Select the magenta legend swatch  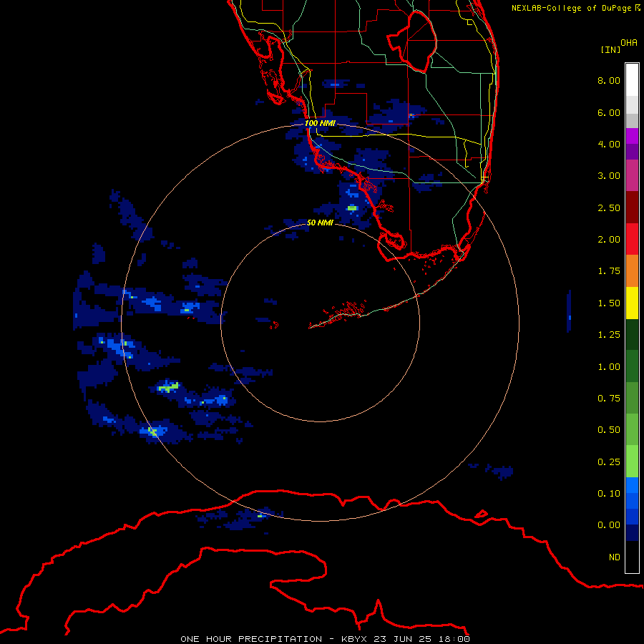[x=632, y=136]
